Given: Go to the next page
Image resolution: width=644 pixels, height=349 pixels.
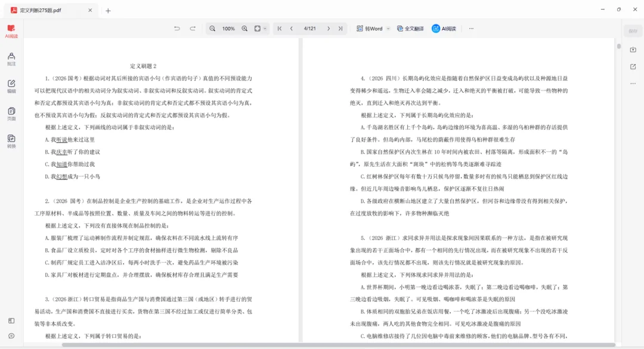Looking at the screenshot, I should coord(329,29).
